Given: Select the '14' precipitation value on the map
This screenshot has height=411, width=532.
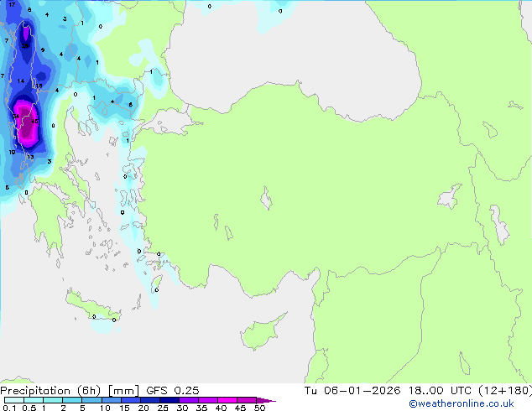Looking at the screenshot, I should point(21,81).
